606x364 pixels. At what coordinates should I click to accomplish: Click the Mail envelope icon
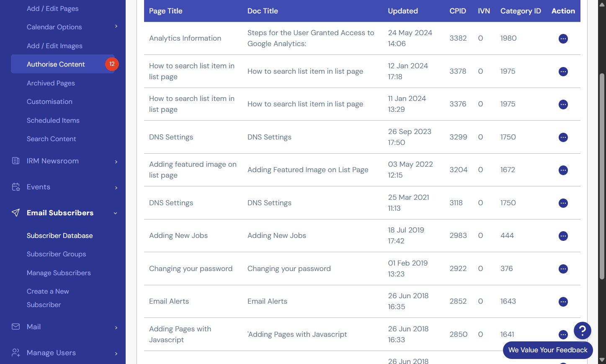pyautogui.click(x=16, y=327)
